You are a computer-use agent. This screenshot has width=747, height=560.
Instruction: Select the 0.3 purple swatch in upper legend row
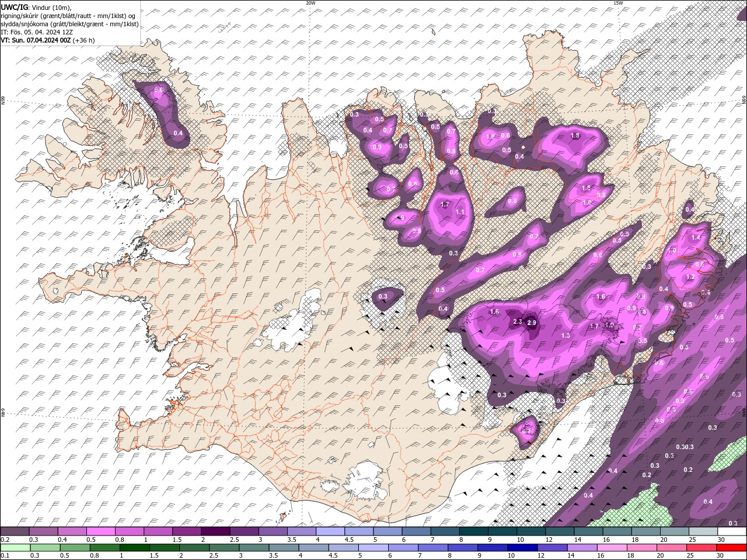click(x=43, y=531)
